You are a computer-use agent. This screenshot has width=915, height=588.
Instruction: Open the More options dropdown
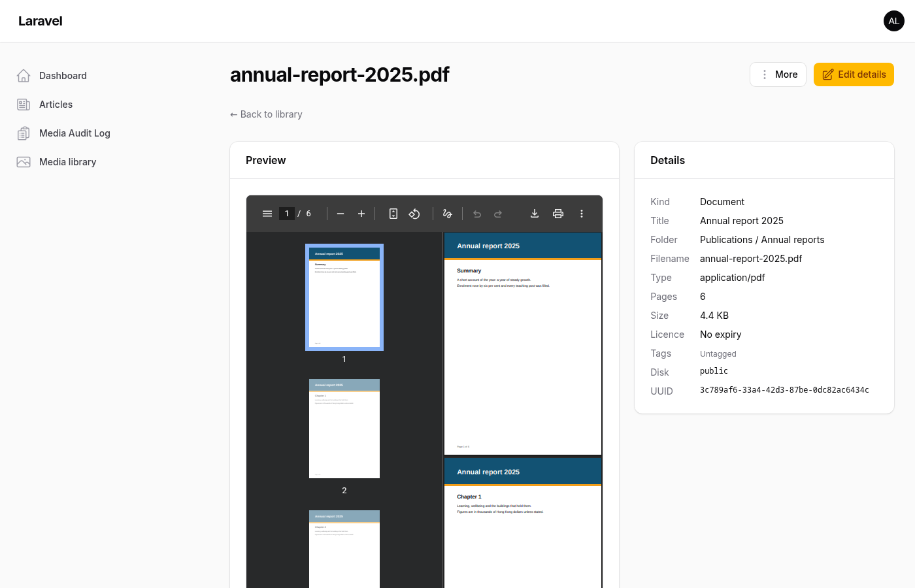click(x=778, y=74)
